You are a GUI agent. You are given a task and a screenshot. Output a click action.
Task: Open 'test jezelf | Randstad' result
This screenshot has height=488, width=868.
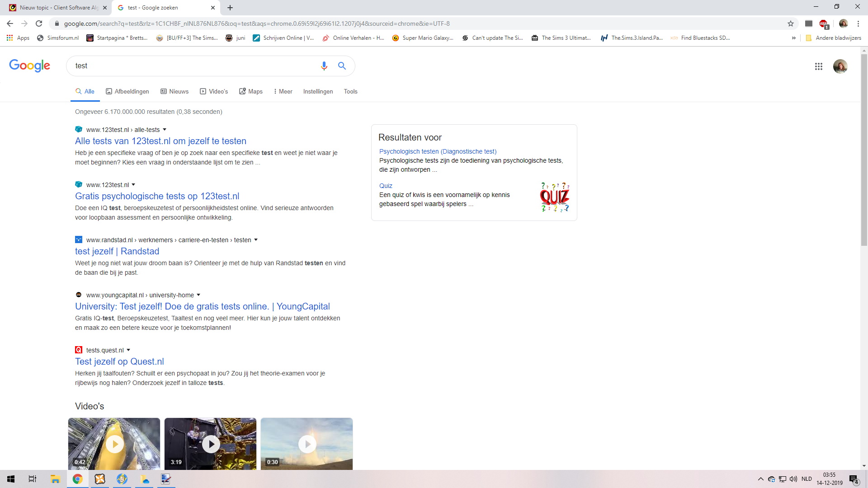click(117, 251)
